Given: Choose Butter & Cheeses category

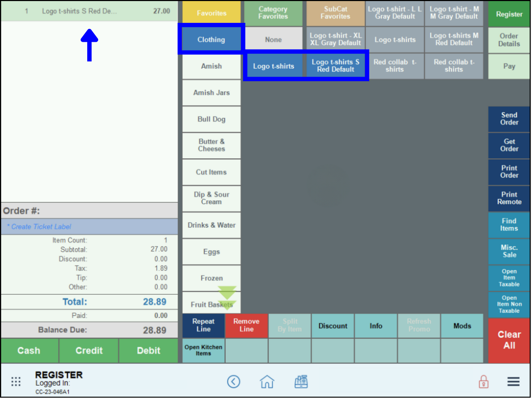Looking at the screenshot, I should point(211,145).
